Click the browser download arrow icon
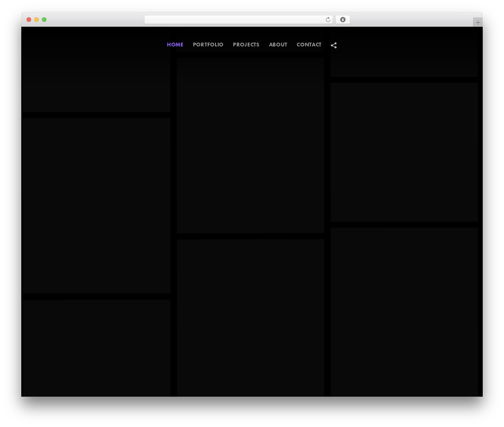Image resolution: width=504 pixels, height=427 pixels. click(x=343, y=20)
